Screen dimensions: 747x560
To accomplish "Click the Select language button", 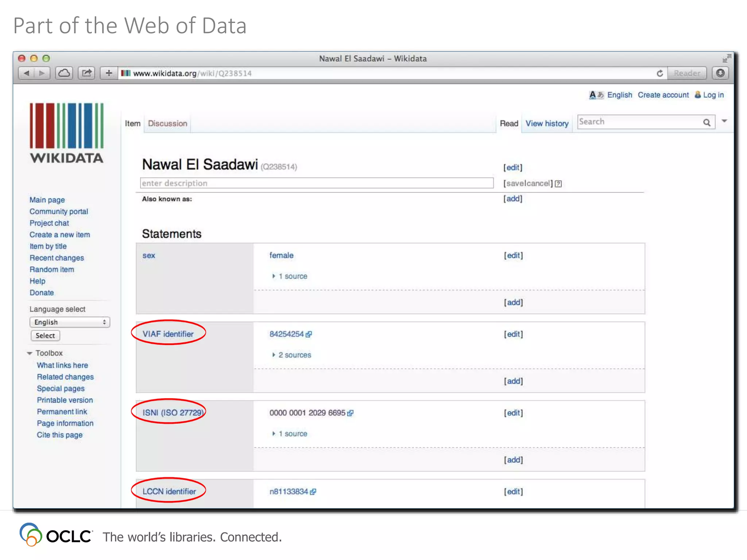I will [x=45, y=335].
